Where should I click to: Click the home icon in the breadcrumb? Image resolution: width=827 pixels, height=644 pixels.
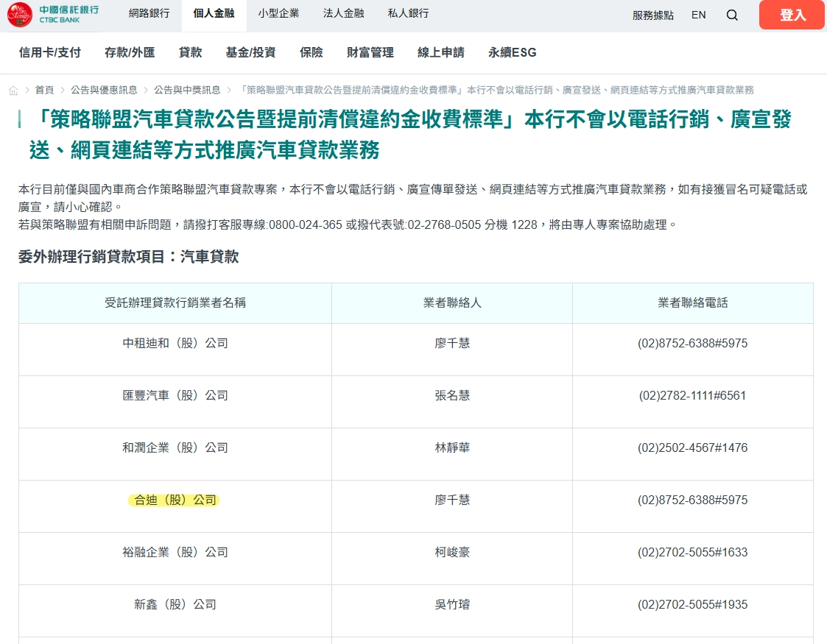point(13,89)
